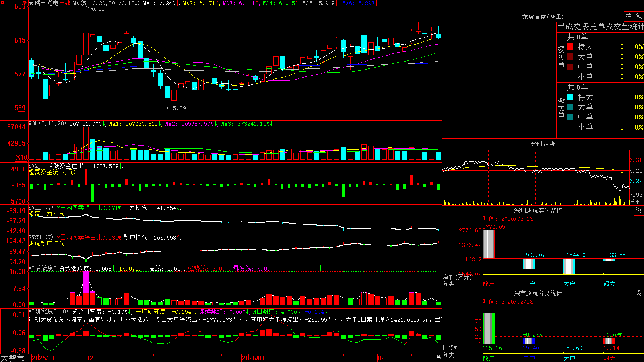Click the 日线 period label
Image resolution: width=644 pixels, height=362 pixels.
pos(65,3)
